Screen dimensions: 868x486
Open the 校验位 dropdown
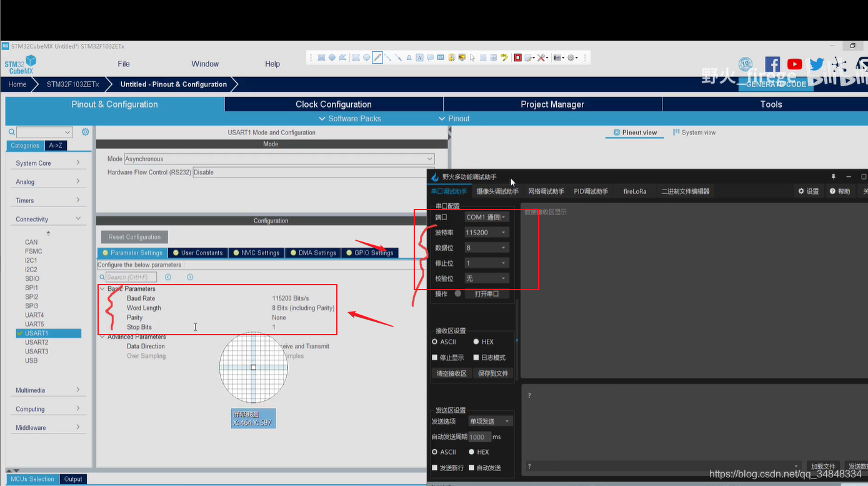[x=487, y=278]
